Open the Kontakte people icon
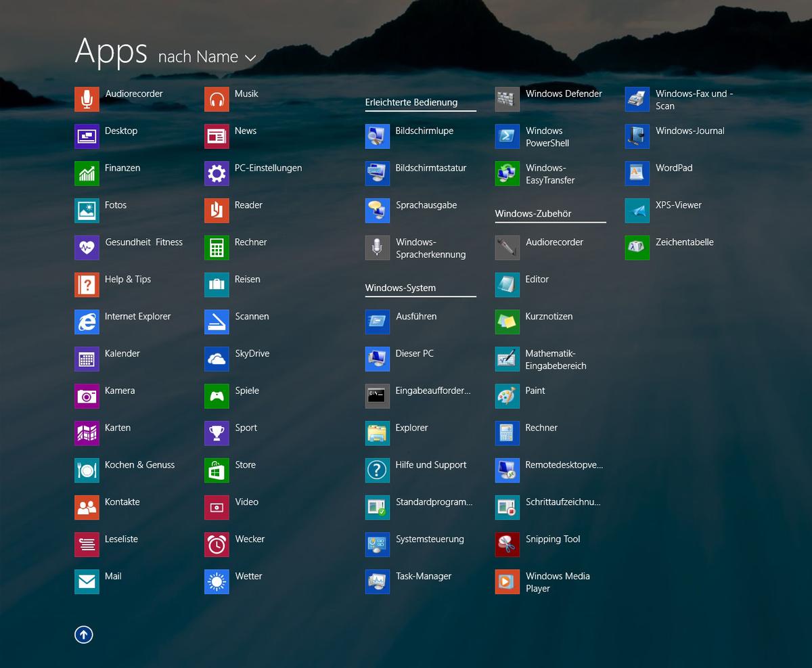812x668 pixels. [x=87, y=509]
